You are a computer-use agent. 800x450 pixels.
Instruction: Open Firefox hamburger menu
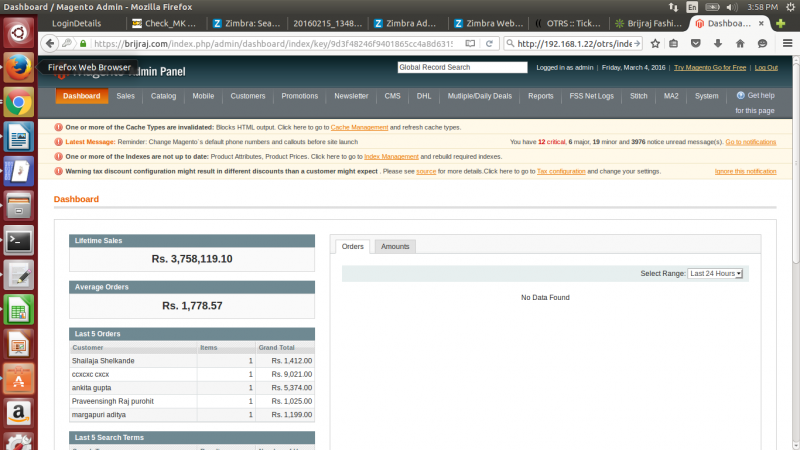click(x=787, y=44)
